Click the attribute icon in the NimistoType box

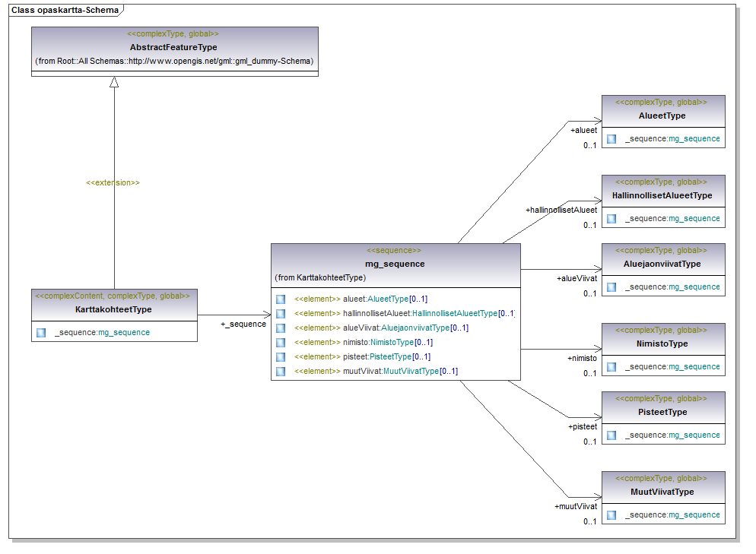(611, 367)
